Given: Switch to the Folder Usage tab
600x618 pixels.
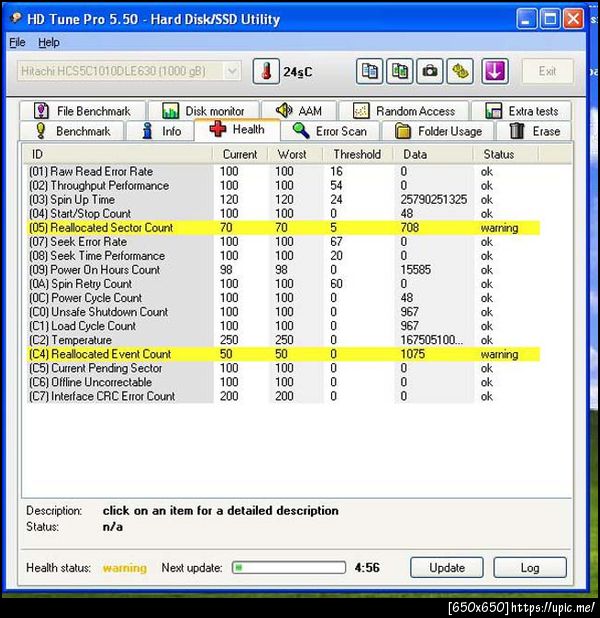Looking at the screenshot, I should click(x=438, y=131).
